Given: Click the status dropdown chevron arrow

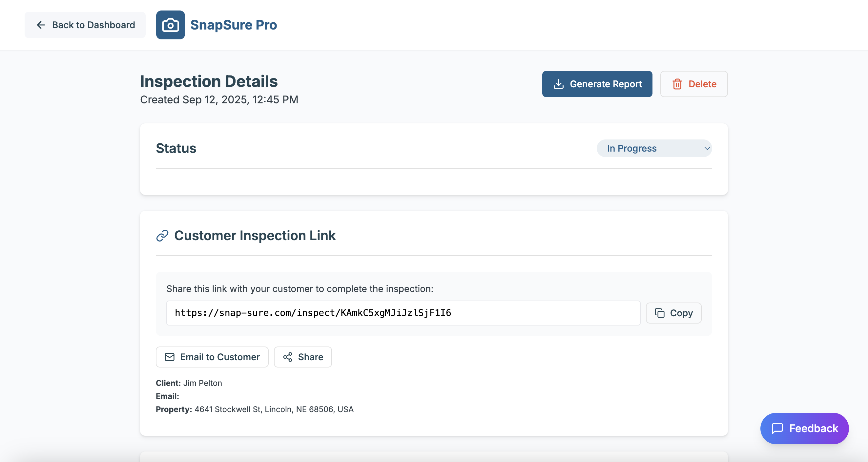Looking at the screenshot, I should [707, 148].
